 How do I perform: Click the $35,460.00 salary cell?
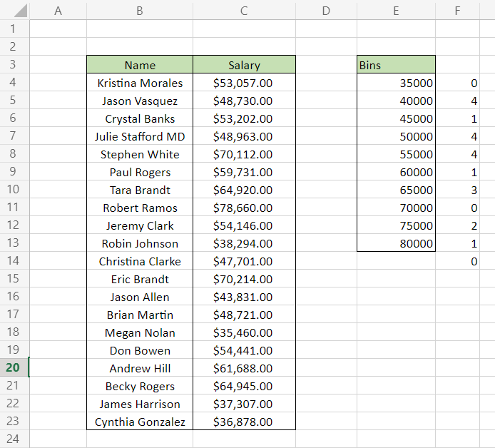tap(244, 332)
